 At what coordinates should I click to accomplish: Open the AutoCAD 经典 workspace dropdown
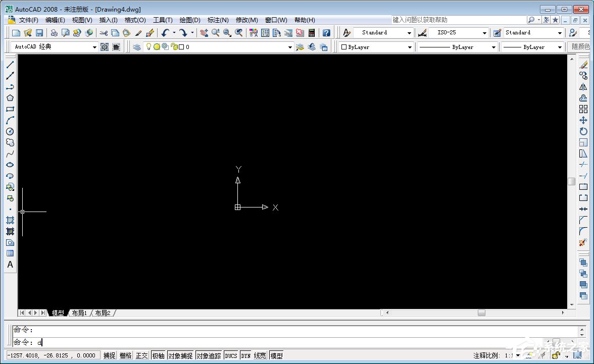point(95,46)
